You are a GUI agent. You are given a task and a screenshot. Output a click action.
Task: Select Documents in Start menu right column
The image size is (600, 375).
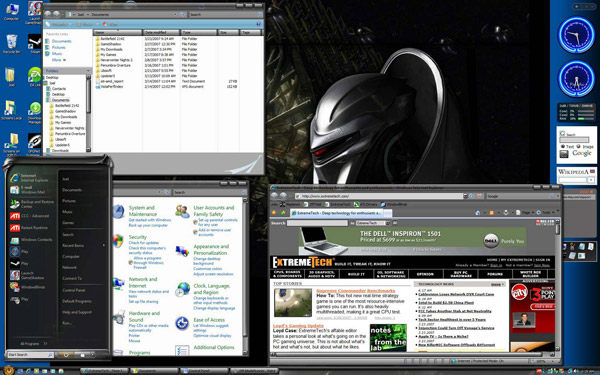click(x=72, y=190)
